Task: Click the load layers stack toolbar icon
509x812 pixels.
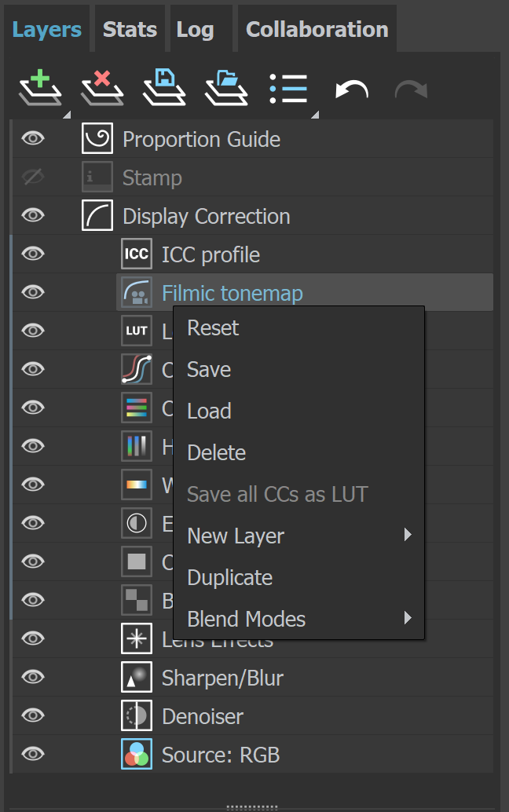Action: click(x=225, y=87)
